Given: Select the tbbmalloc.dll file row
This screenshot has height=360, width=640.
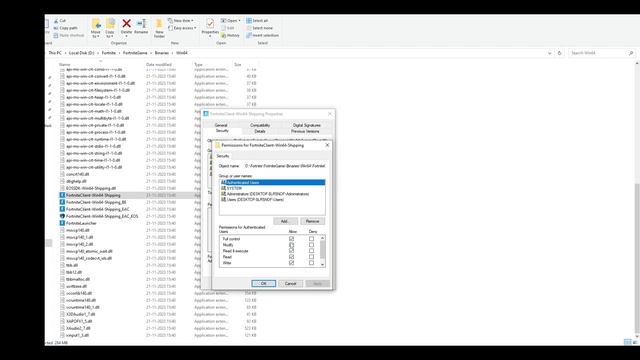Looking at the screenshot, I should click(158, 279).
